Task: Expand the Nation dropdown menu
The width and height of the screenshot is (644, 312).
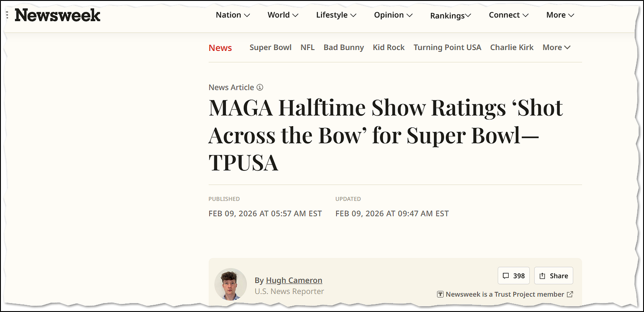Action: coord(233,15)
